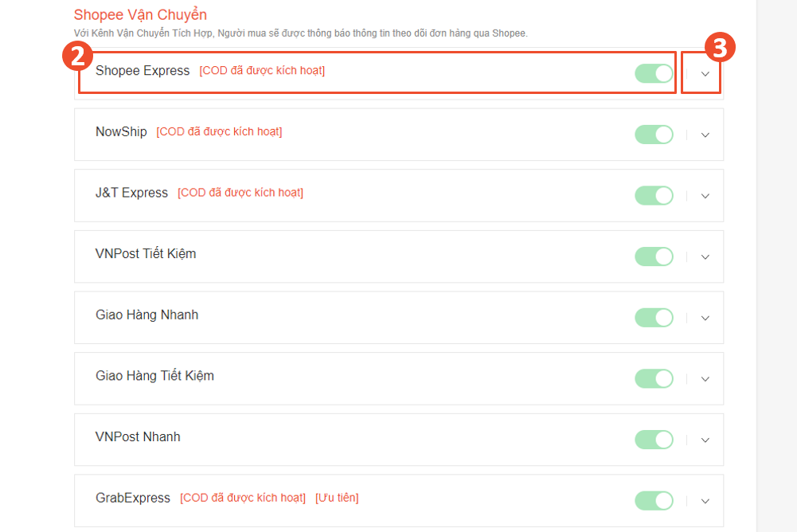Screen dimensions: 797x532
Task: Turn off the VNPost Nhanh toggle
Action: (x=654, y=440)
